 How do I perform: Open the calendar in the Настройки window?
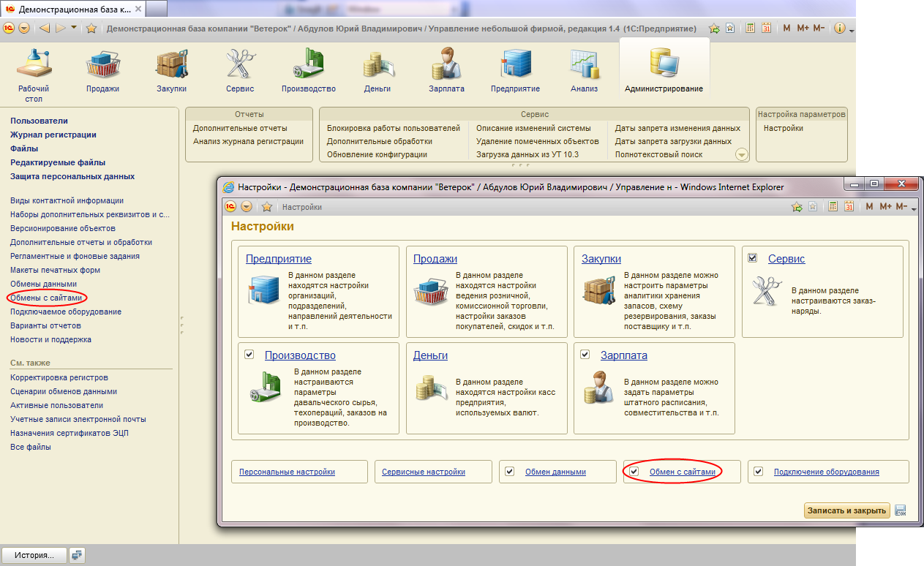tap(849, 207)
